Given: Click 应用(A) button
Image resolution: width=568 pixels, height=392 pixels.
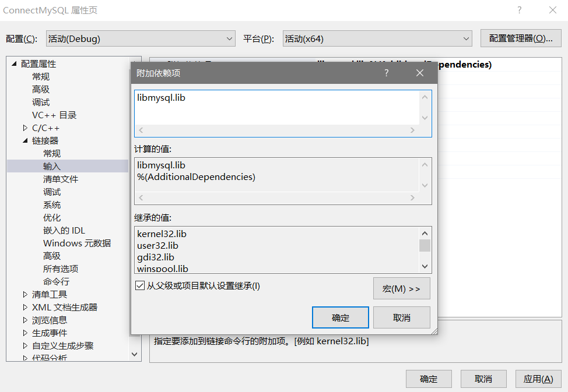Looking at the screenshot, I should point(538,379).
